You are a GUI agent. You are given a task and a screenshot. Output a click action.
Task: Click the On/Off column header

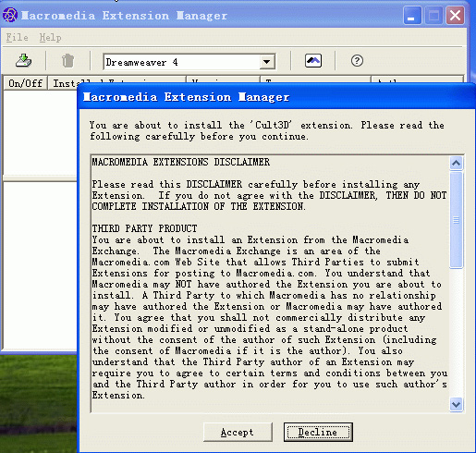[x=25, y=83]
